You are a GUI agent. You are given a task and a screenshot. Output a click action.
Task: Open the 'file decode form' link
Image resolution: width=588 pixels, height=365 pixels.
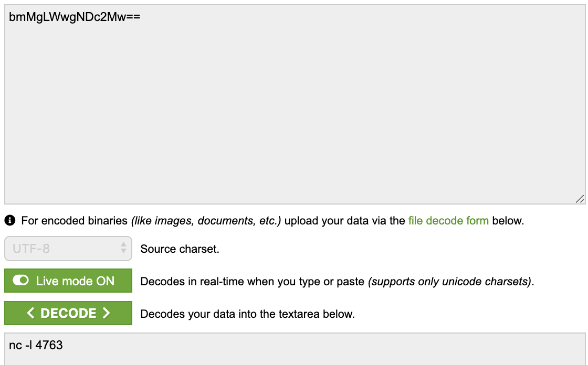(448, 221)
